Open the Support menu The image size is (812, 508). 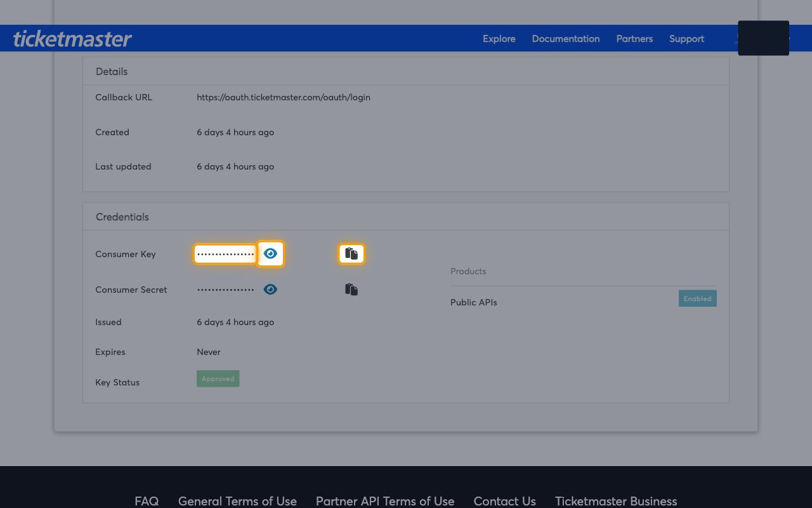(x=686, y=39)
